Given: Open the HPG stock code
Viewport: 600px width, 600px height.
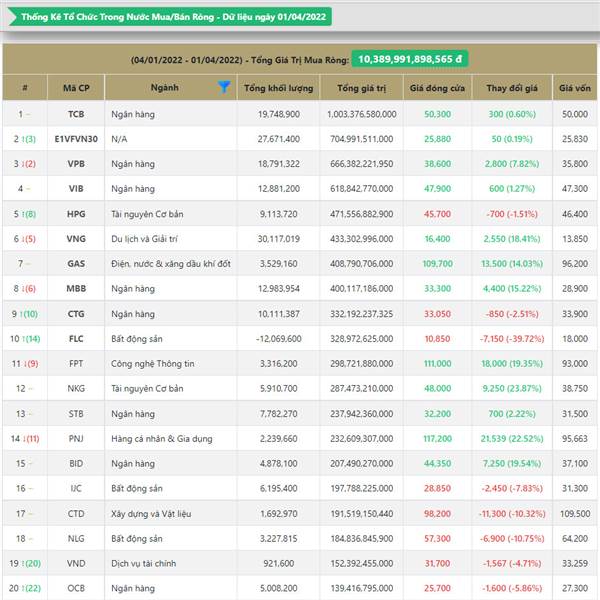Looking at the screenshot, I should [x=76, y=214].
